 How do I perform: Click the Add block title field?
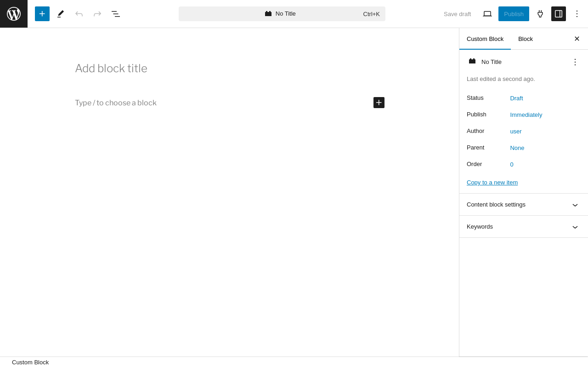[230, 69]
